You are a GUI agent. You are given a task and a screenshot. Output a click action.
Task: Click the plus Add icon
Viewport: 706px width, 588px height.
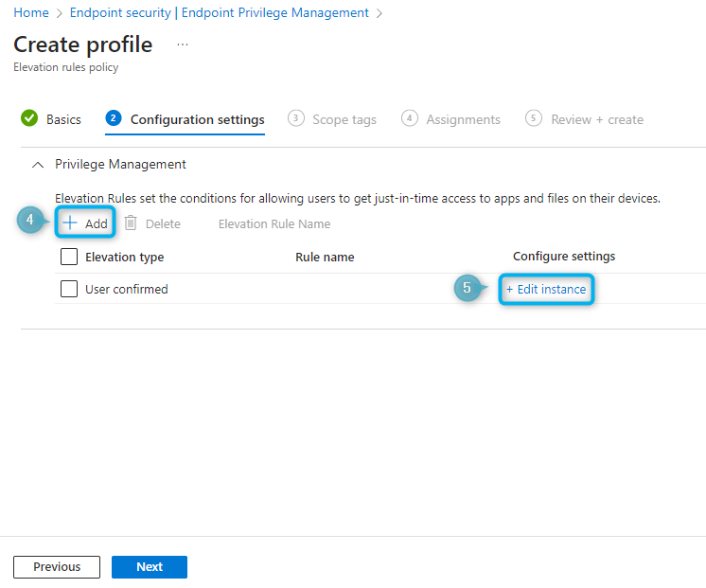(x=70, y=223)
